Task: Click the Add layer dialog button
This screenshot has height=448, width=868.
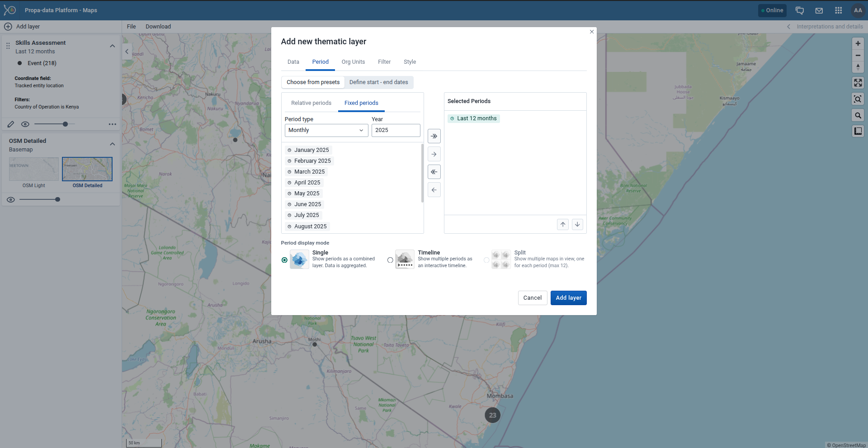Action: tap(568, 298)
